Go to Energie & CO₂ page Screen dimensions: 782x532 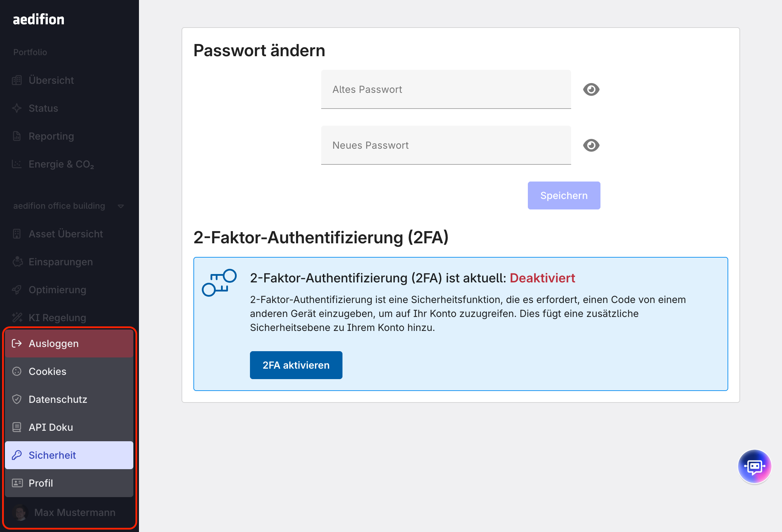(x=61, y=164)
